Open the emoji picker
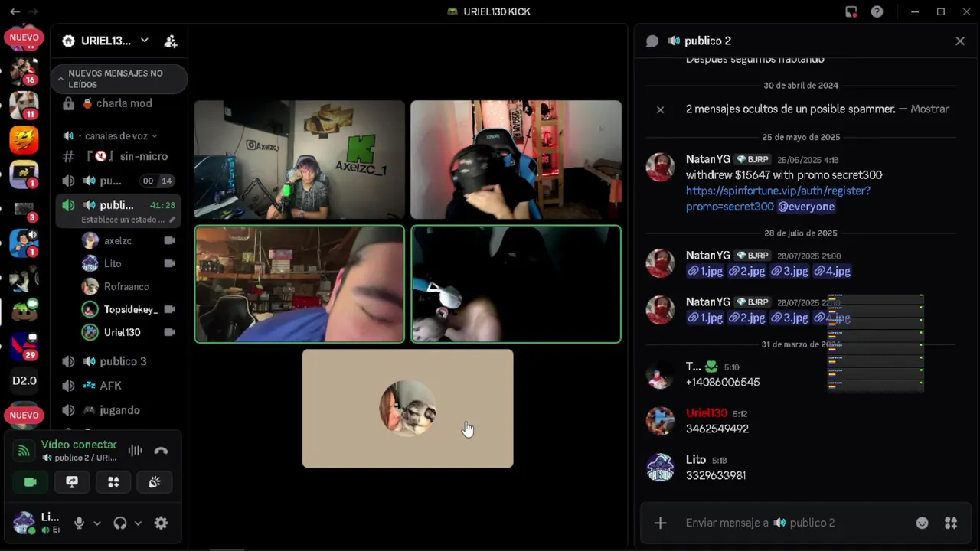Viewport: 980px width, 551px height. pyautogui.click(x=923, y=523)
